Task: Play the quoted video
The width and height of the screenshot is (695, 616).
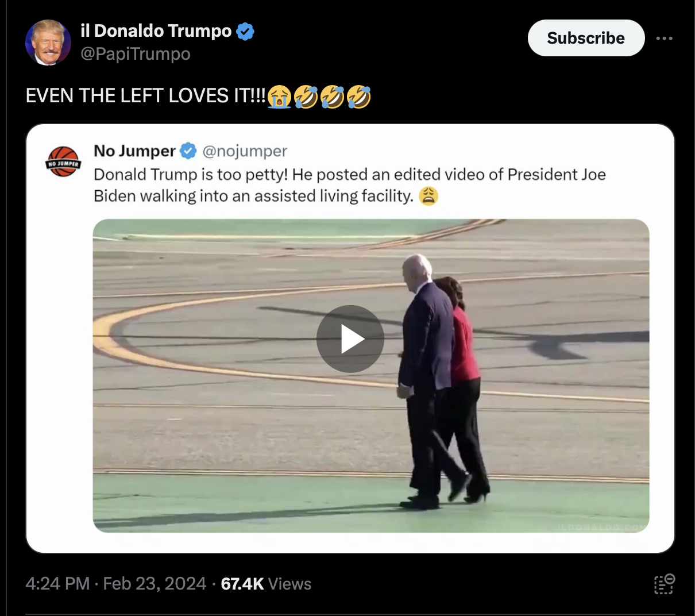Action: click(x=350, y=339)
